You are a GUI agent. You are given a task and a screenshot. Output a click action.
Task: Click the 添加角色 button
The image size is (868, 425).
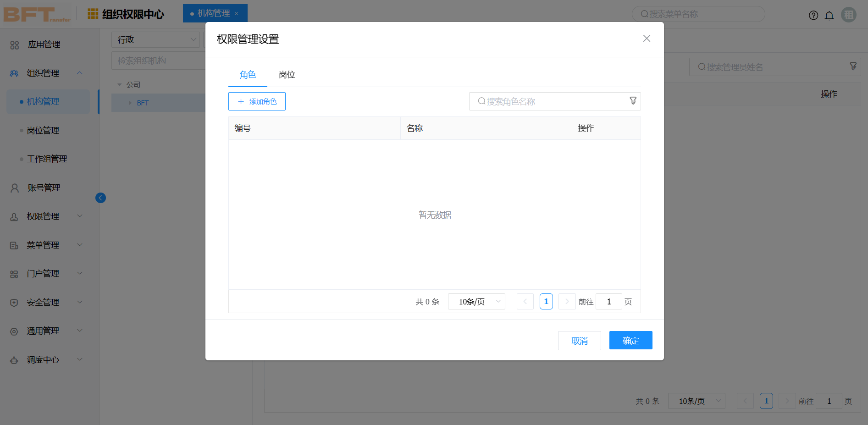[x=257, y=101]
